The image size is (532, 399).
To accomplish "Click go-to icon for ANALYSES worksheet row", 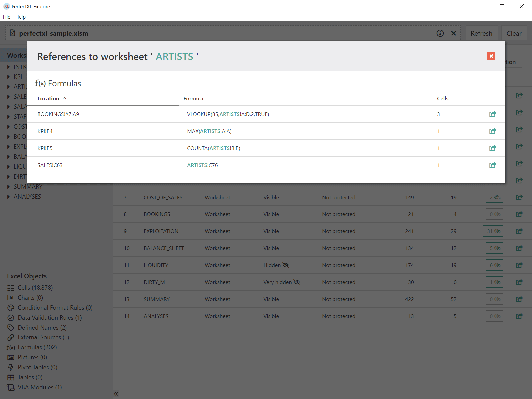I will click(519, 316).
